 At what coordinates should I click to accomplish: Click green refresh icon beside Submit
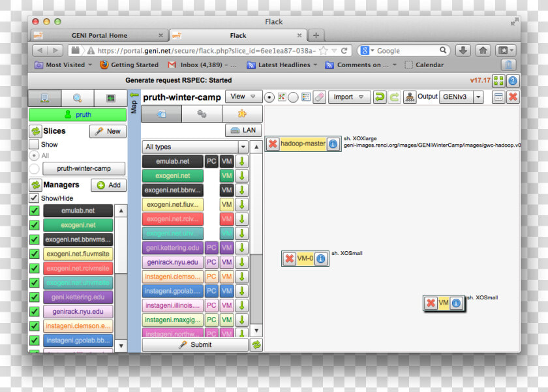[256, 345]
